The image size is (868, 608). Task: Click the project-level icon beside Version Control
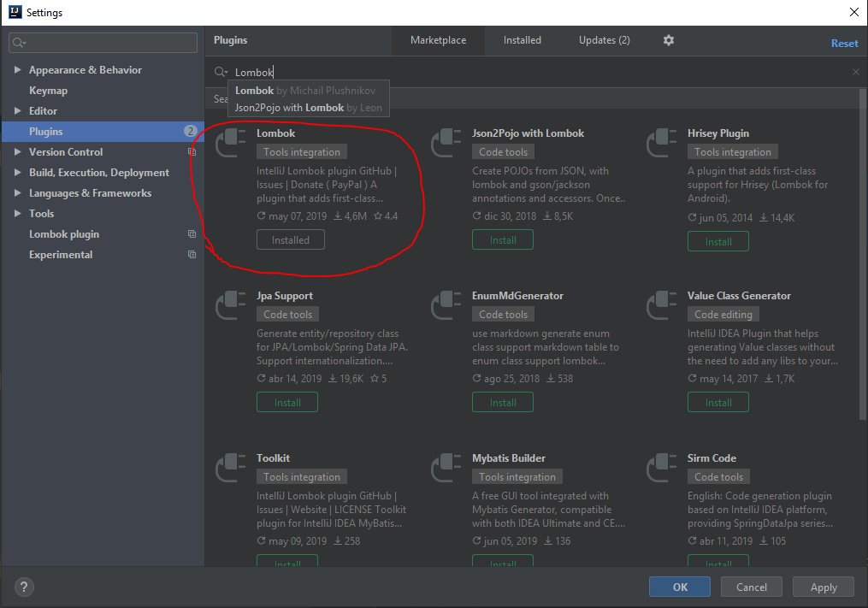click(x=192, y=151)
